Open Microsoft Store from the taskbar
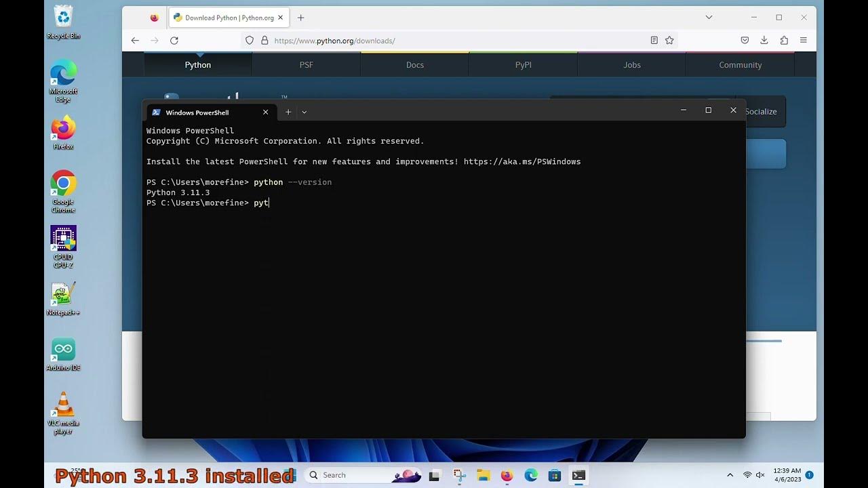 coord(555,475)
